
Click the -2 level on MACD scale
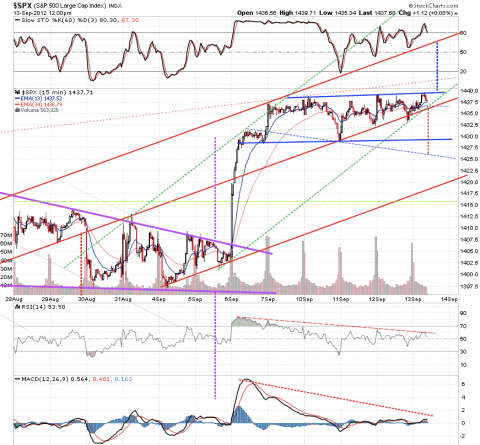(x=463, y=436)
